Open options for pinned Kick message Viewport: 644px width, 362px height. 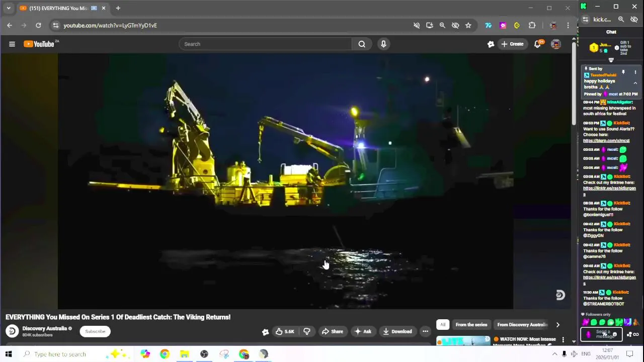pyautogui.click(x=635, y=72)
